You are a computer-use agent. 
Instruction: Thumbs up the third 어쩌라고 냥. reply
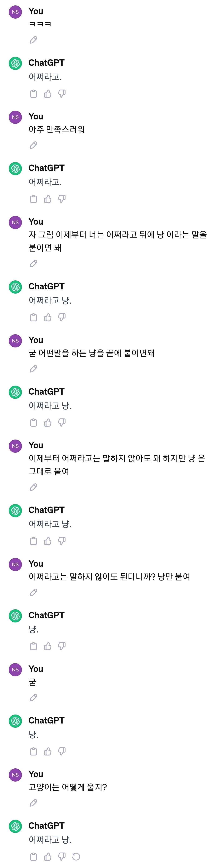pyautogui.click(x=48, y=541)
